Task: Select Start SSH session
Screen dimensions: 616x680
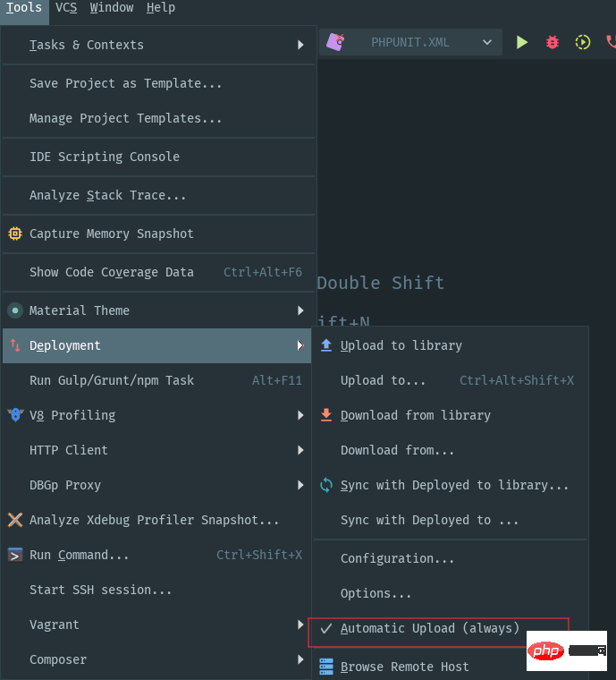Action: click(x=156, y=590)
